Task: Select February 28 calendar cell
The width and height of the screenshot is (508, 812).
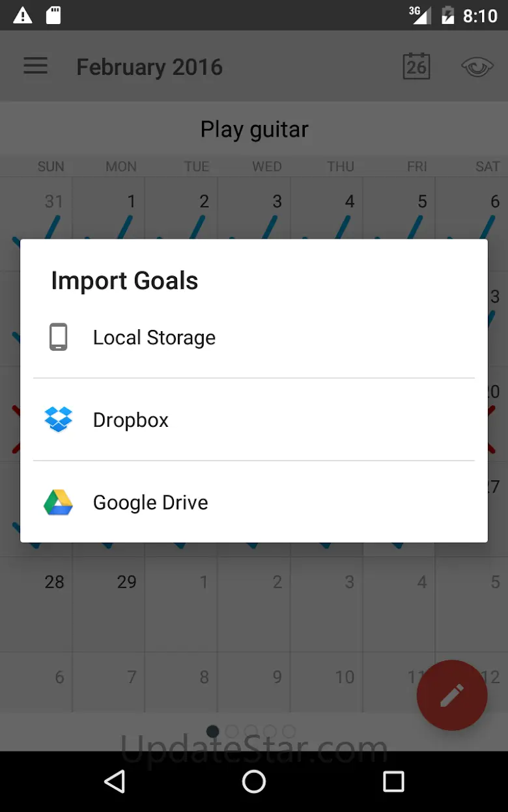Action: (37, 604)
